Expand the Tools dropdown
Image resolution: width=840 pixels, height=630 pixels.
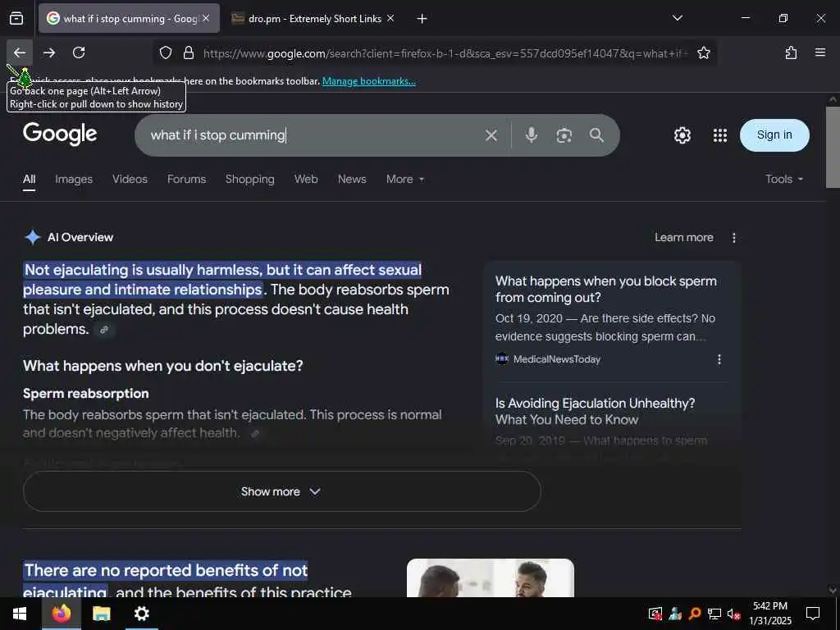pyautogui.click(x=783, y=179)
